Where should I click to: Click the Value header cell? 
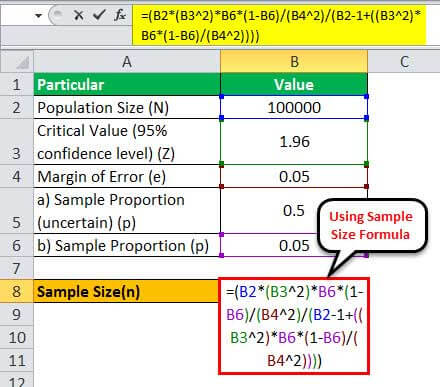tap(294, 84)
